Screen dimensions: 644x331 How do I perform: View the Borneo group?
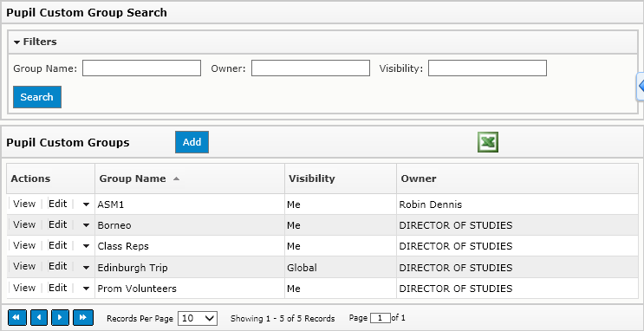click(x=24, y=225)
